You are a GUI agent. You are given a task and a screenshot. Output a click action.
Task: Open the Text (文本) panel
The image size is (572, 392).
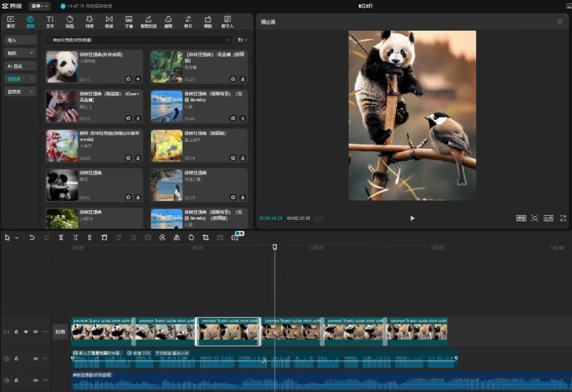click(x=50, y=21)
